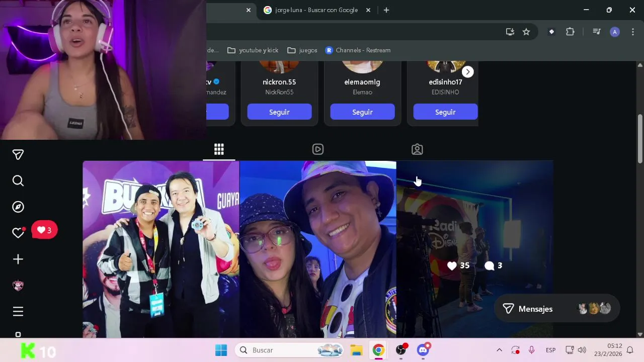The width and height of the screenshot is (644, 362).
Task: Open the ESP language switcher
Action: click(x=551, y=350)
